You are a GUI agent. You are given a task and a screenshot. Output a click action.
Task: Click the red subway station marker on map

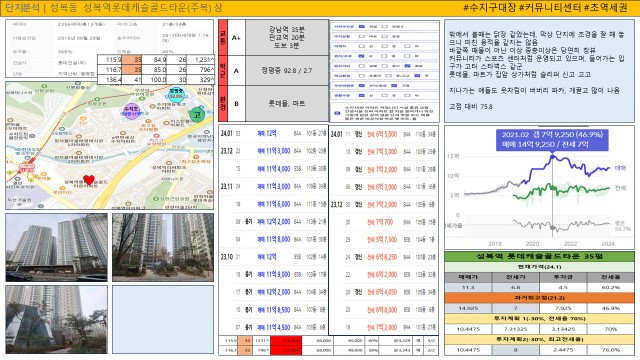[x=27, y=167]
